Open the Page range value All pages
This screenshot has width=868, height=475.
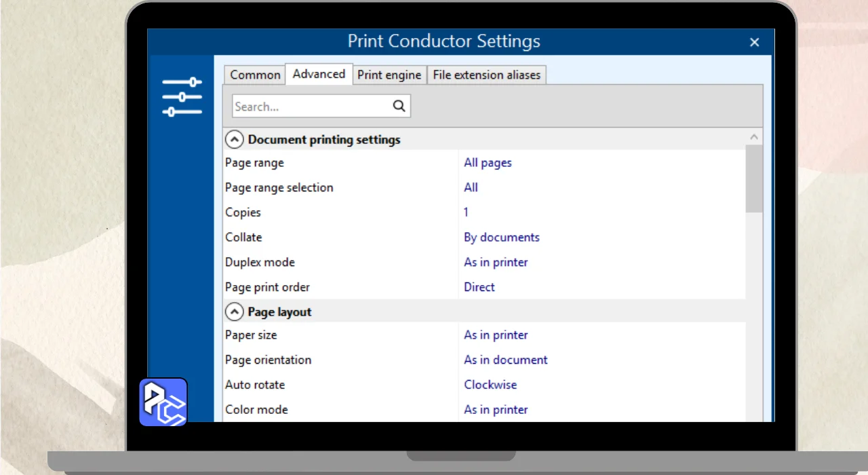point(488,163)
